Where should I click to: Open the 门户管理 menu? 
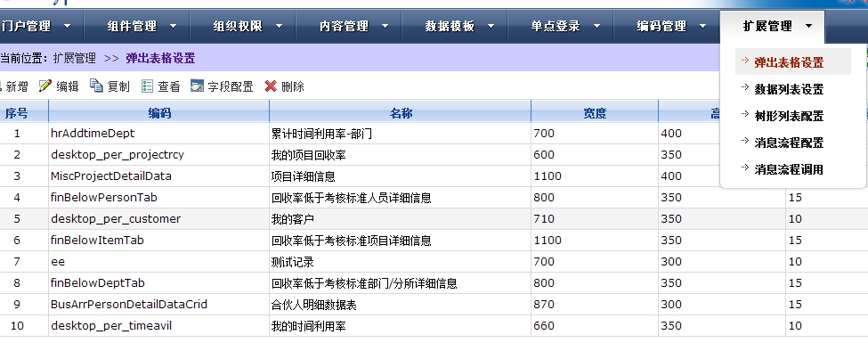(26, 26)
